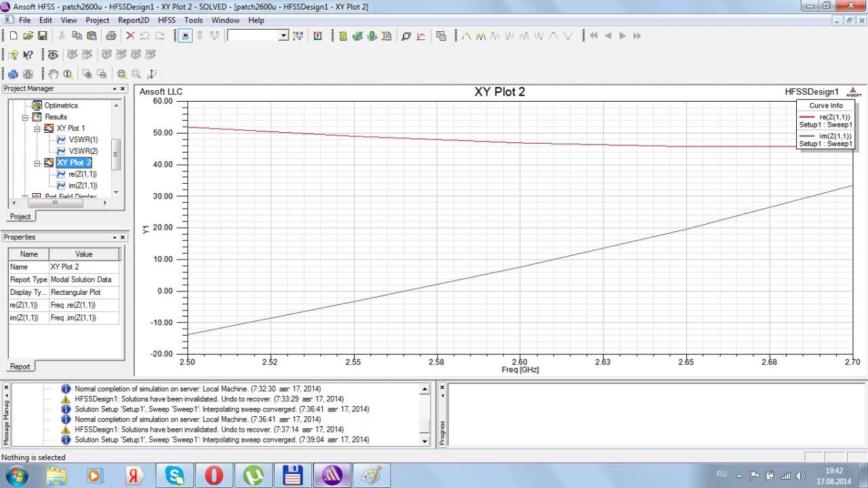Select VSWR(1) trace in project tree
868x488 pixels.
tap(83, 140)
